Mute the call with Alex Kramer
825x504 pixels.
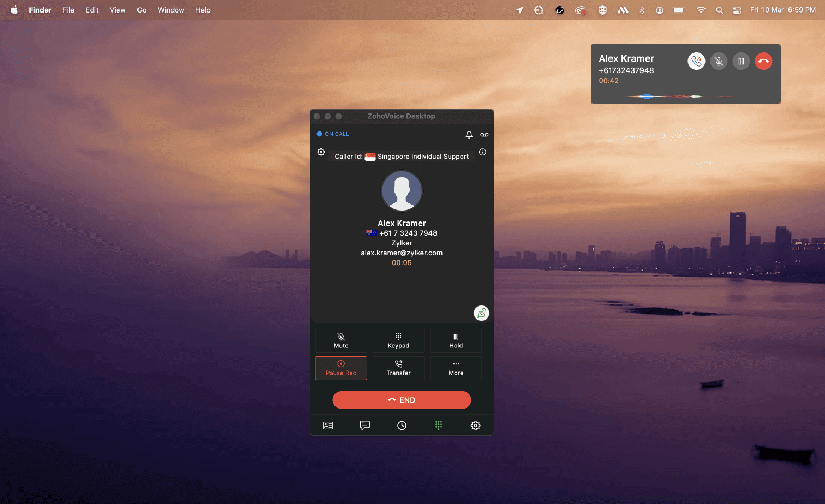tap(341, 340)
